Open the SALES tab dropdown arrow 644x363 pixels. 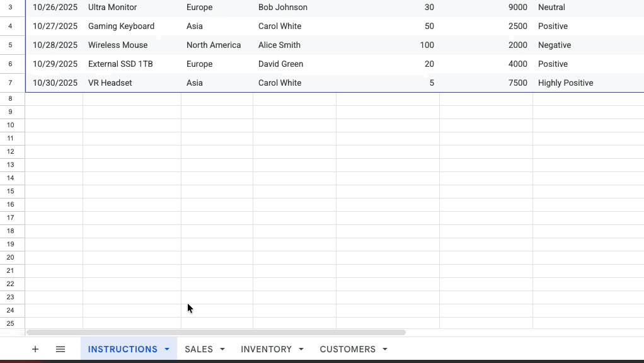point(222,349)
